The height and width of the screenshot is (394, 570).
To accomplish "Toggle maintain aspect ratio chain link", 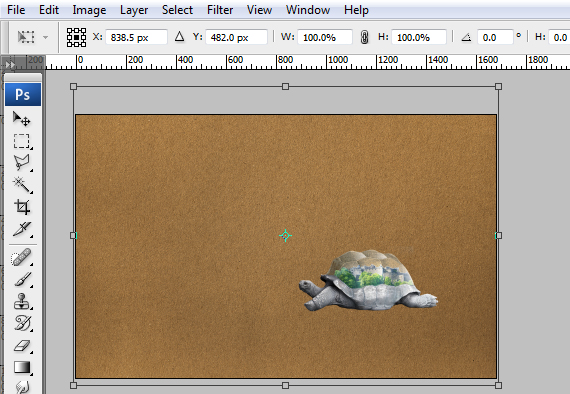I will click(364, 37).
